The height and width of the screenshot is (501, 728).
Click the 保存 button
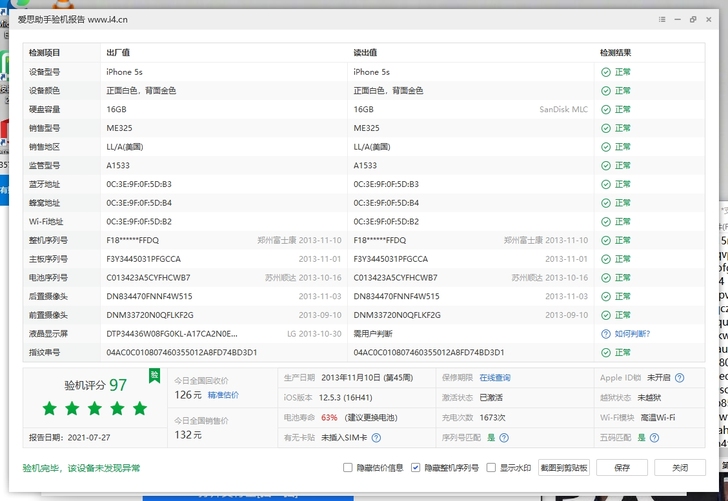(x=622, y=468)
